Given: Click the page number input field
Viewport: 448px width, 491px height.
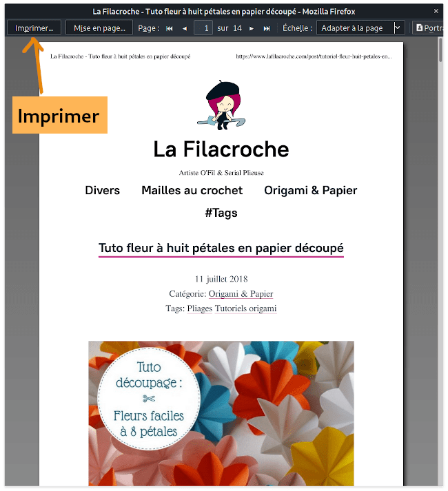Looking at the screenshot, I should pyautogui.click(x=203, y=28).
